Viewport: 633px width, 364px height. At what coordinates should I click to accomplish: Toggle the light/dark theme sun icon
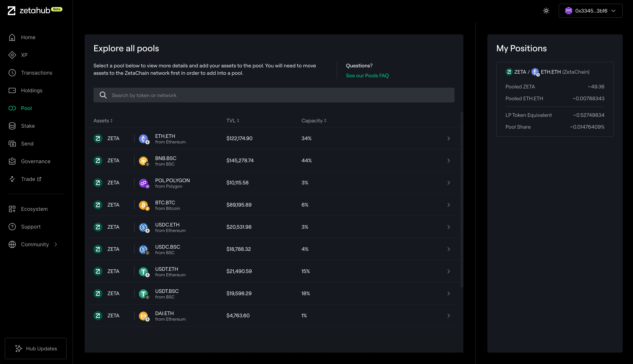tap(546, 11)
